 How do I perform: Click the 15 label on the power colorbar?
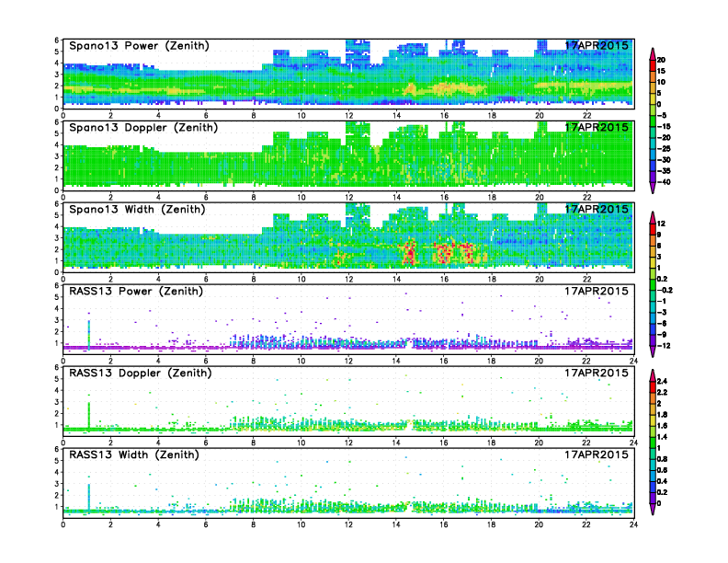tap(661, 71)
